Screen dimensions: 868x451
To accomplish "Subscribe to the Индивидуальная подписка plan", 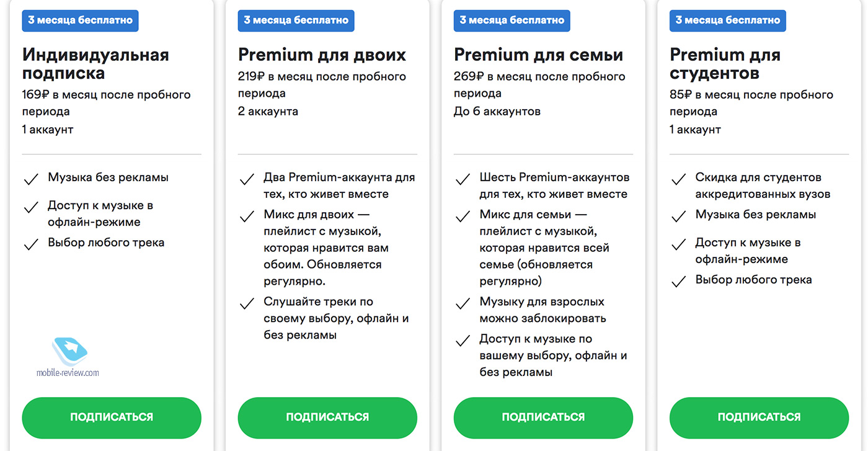I will tap(112, 418).
